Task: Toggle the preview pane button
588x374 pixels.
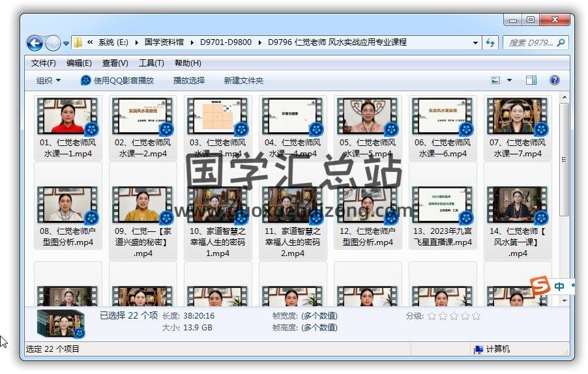Action: [531, 80]
